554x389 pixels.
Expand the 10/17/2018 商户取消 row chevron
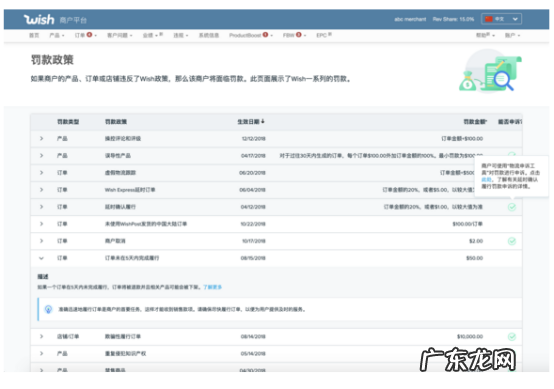tap(41, 241)
